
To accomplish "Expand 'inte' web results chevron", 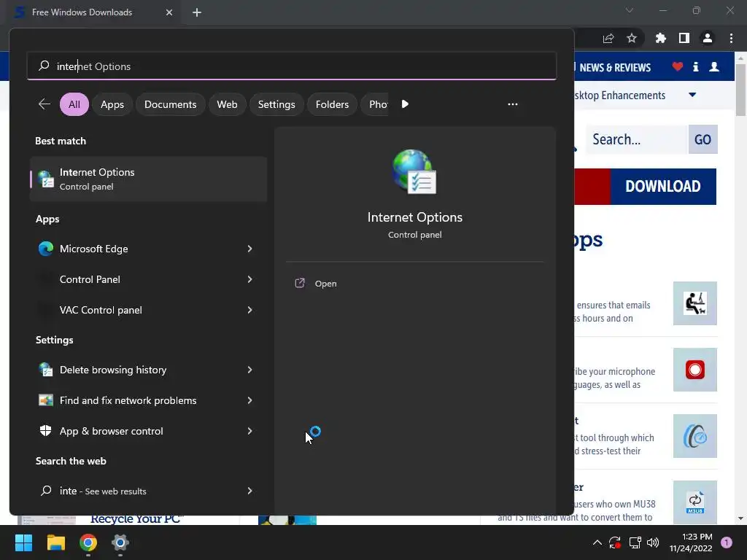I will pos(249,491).
